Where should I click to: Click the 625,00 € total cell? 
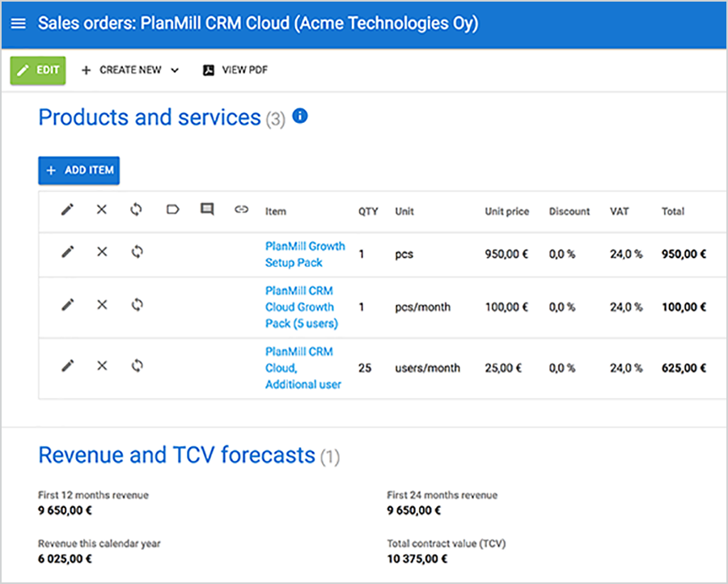(x=684, y=368)
